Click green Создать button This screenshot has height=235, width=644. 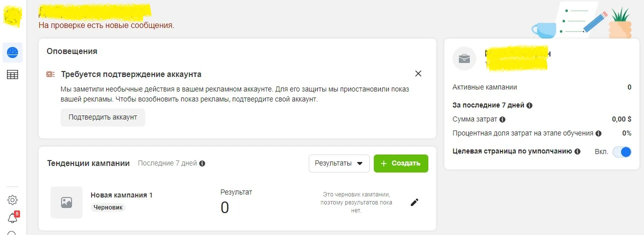(401, 163)
